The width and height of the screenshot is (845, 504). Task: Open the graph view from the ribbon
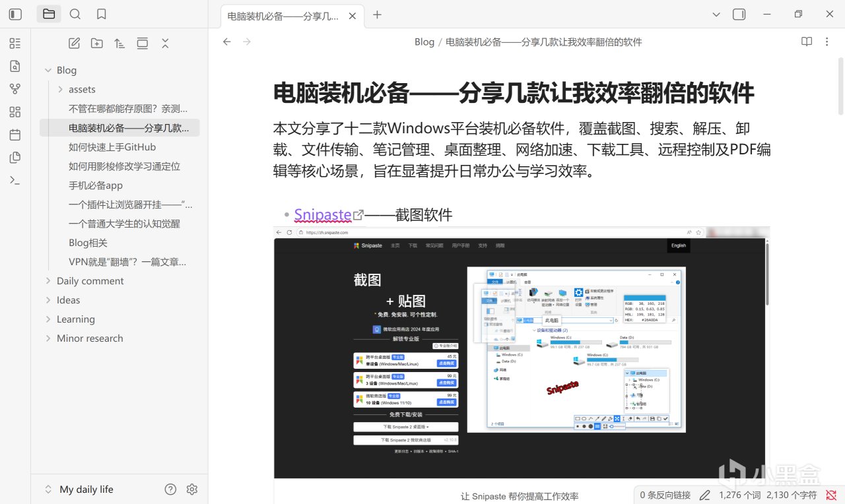(x=15, y=89)
